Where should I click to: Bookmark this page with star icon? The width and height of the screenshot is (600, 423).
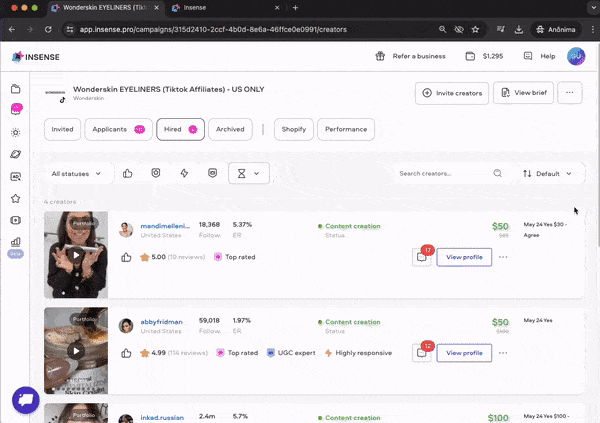click(x=475, y=29)
